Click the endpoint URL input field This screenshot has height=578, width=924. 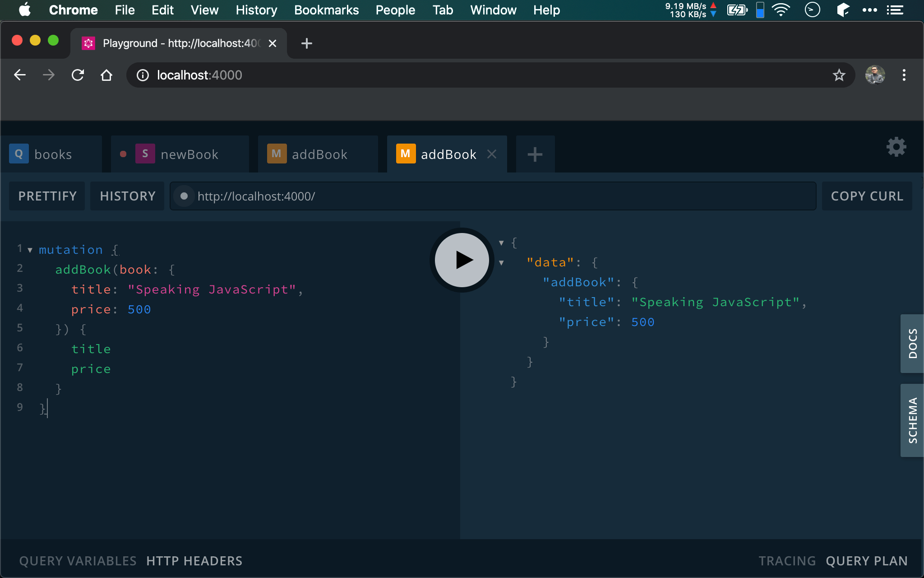(493, 196)
